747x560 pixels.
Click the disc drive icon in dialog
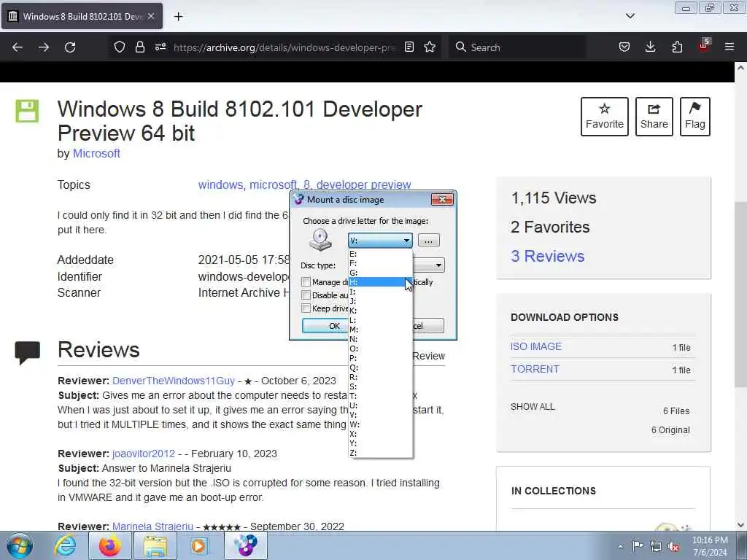click(320, 239)
